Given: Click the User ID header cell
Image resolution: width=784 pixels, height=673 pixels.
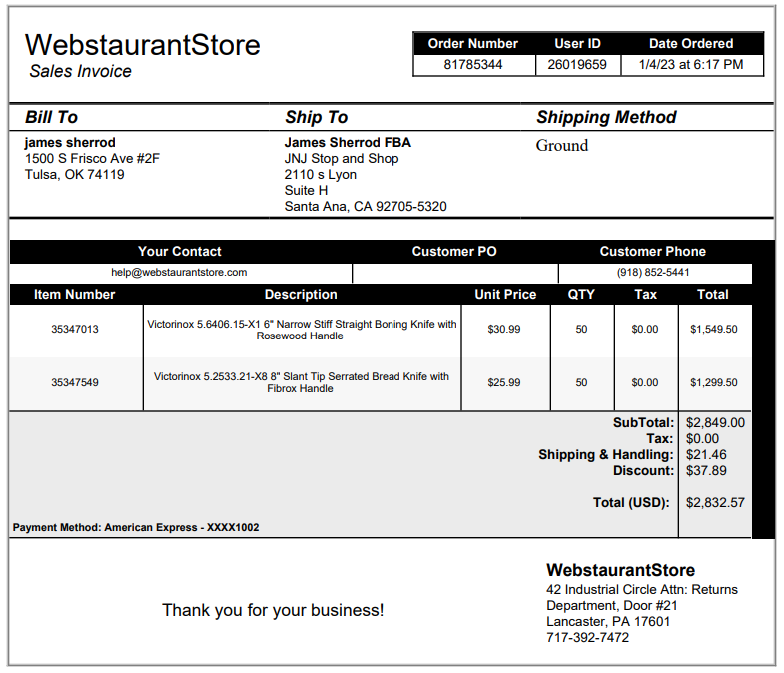Looking at the screenshot, I should coord(577,44).
